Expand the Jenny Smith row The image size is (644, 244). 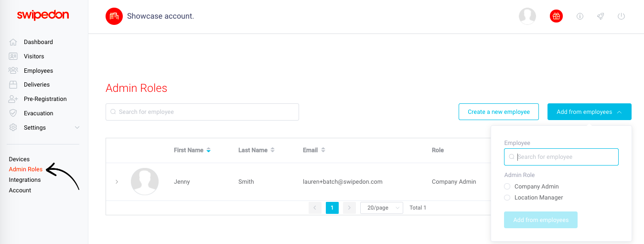[117, 182]
